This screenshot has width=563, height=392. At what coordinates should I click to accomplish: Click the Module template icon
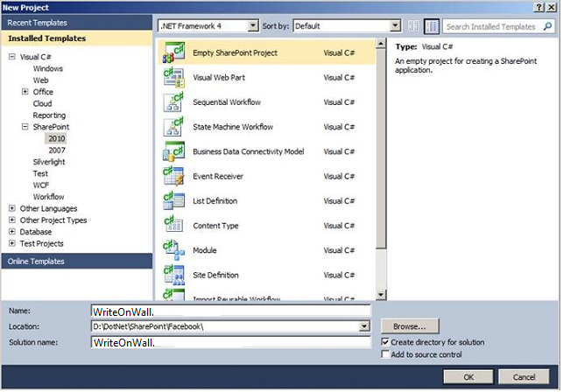173,250
